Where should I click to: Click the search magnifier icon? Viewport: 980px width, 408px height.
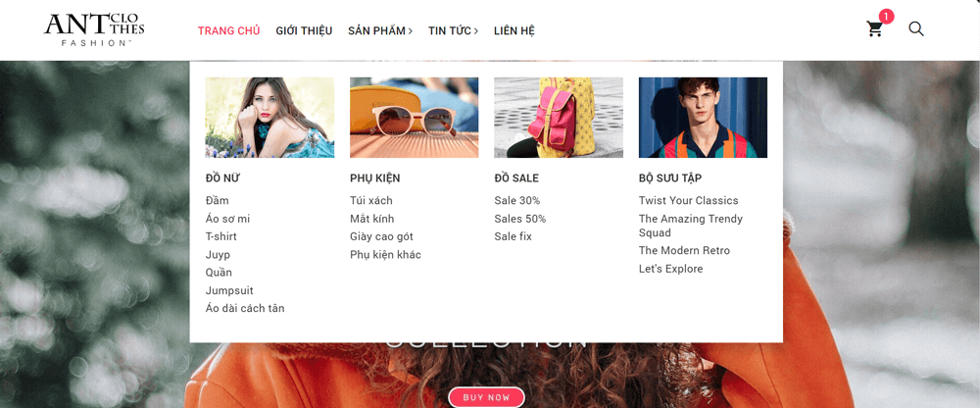click(x=916, y=28)
